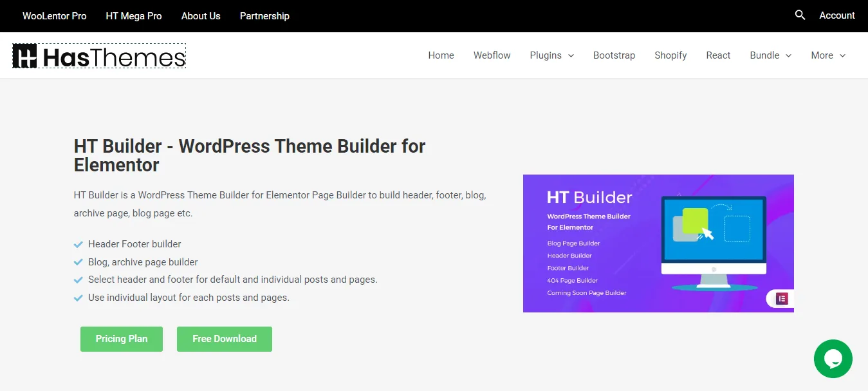Click the HT Builder description paragraph

280,204
